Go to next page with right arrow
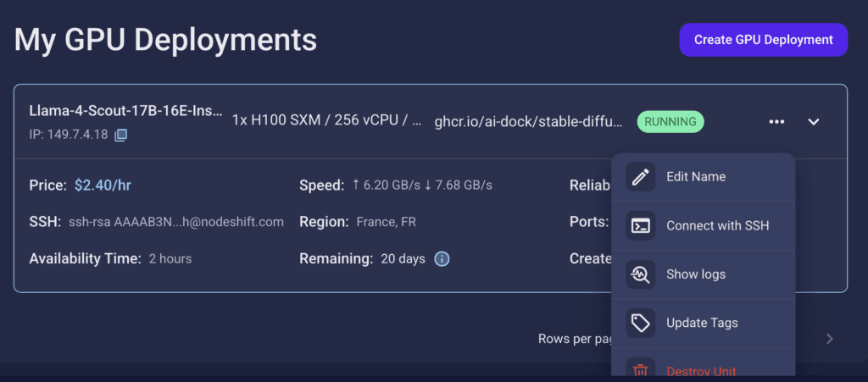Image resolution: width=868 pixels, height=382 pixels. [829, 339]
